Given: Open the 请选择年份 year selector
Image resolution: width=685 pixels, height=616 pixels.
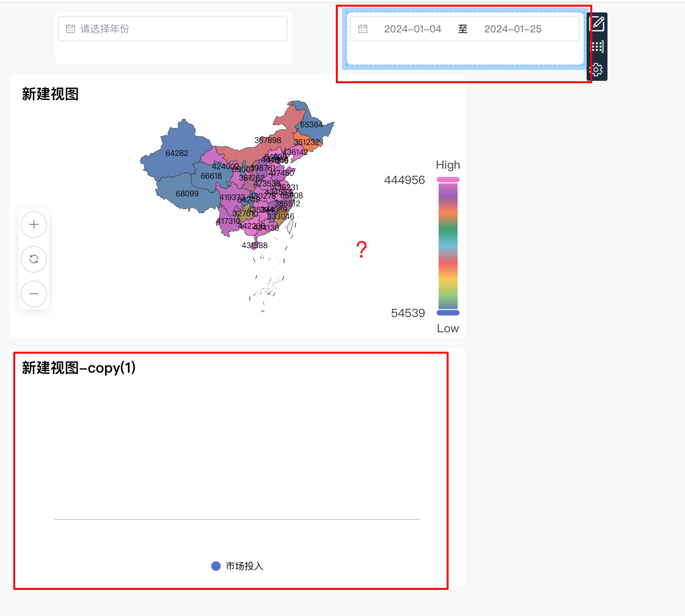Looking at the screenshot, I should click(x=172, y=29).
